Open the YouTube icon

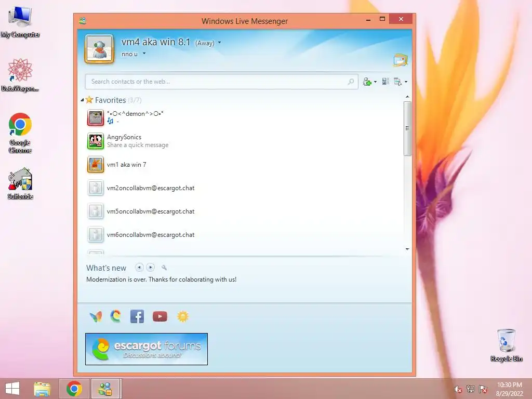coord(160,316)
